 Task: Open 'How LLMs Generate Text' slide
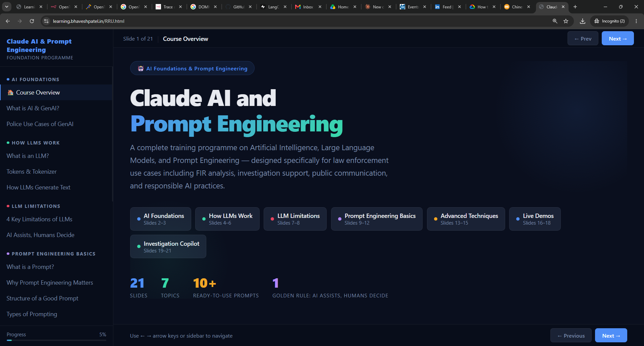(x=56, y=187)
